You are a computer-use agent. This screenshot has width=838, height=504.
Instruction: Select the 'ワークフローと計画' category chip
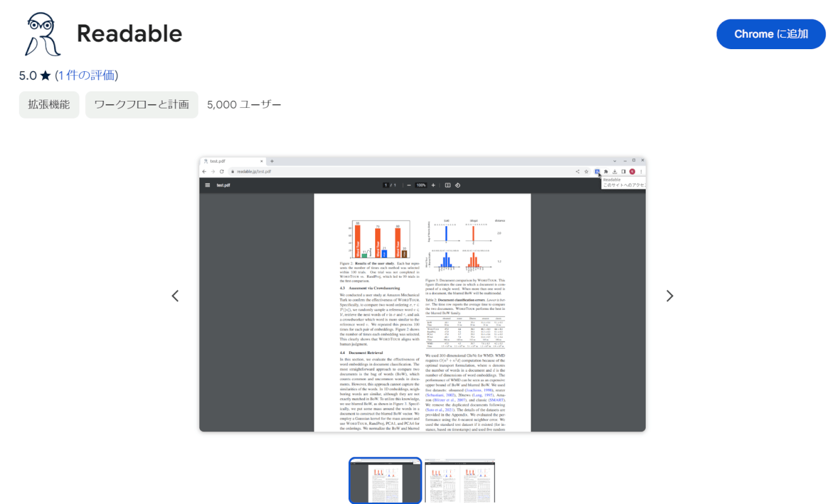coord(142,105)
